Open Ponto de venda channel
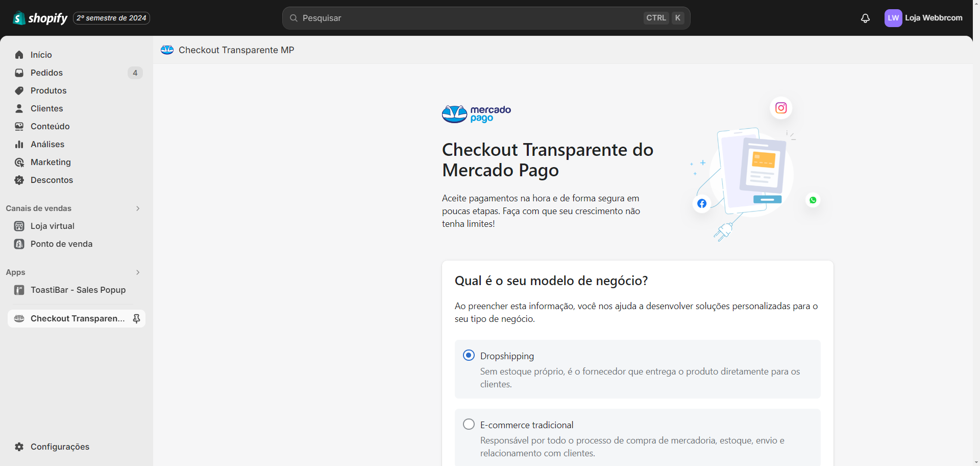980x466 pixels. point(77,244)
